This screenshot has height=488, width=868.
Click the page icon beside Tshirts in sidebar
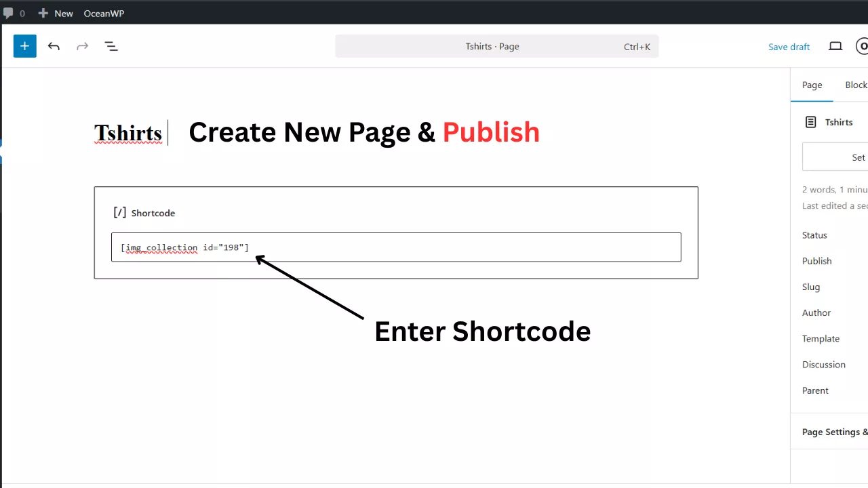tap(810, 122)
